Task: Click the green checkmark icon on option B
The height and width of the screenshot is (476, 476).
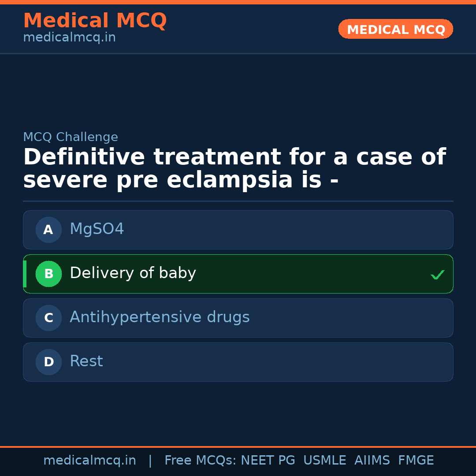Action: [x=438, y=275]
